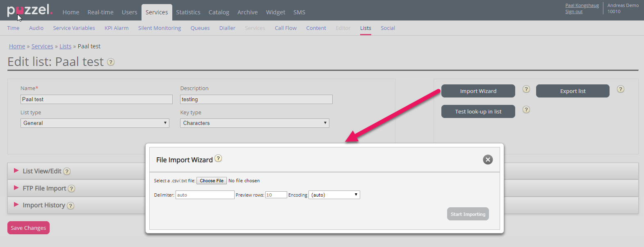Click help icon next to Test look-up button
This screenshot has height=247, width=644.
pos(526,110)
